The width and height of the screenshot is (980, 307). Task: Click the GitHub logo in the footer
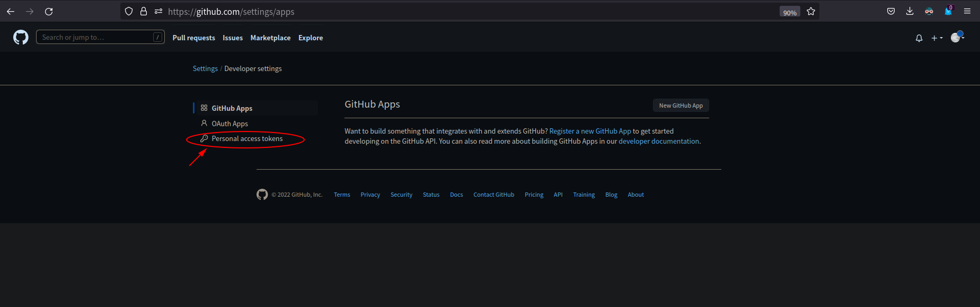262,195
